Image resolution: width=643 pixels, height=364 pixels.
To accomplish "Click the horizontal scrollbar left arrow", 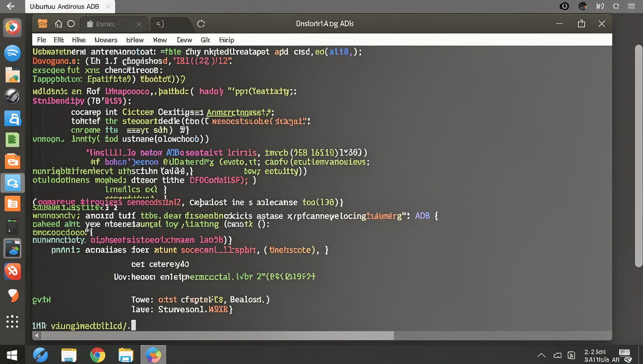I will (x=37, y=335).
